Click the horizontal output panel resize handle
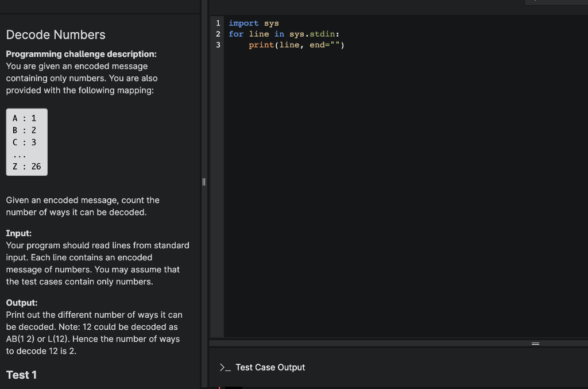The height and width of the screenshot is (389, 588). click(535, 344)
